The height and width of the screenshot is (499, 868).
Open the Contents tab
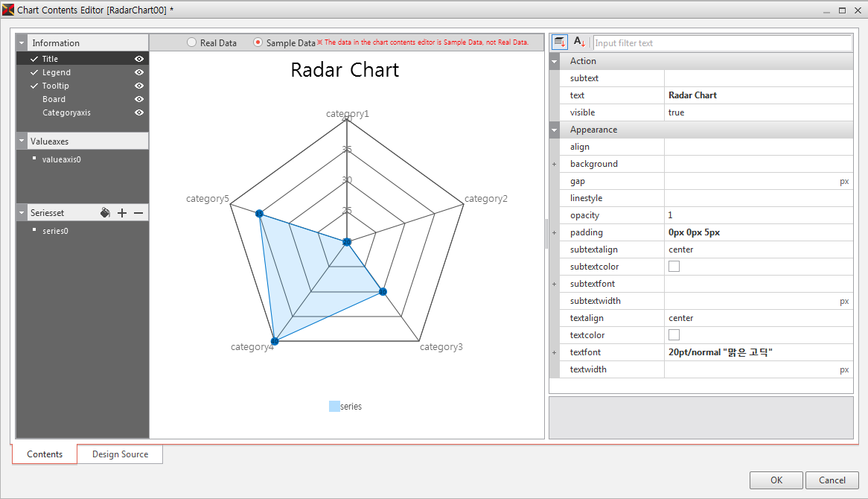(45, 454)
